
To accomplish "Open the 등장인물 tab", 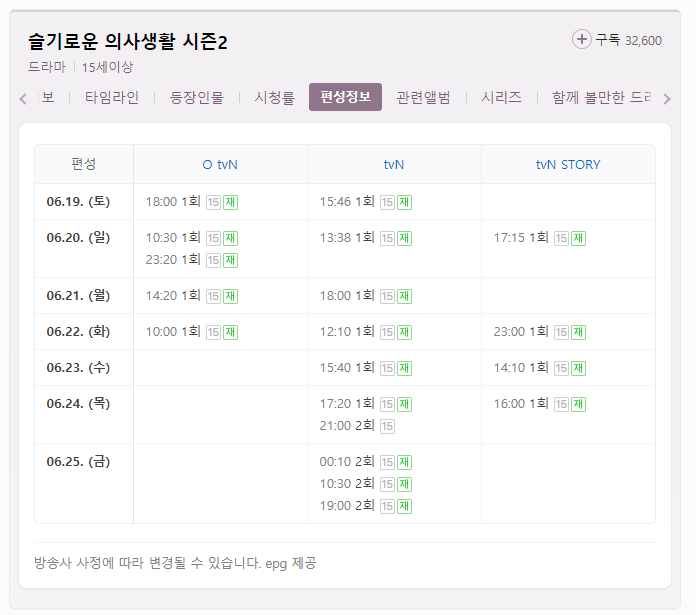I will [x=197, y=97].
